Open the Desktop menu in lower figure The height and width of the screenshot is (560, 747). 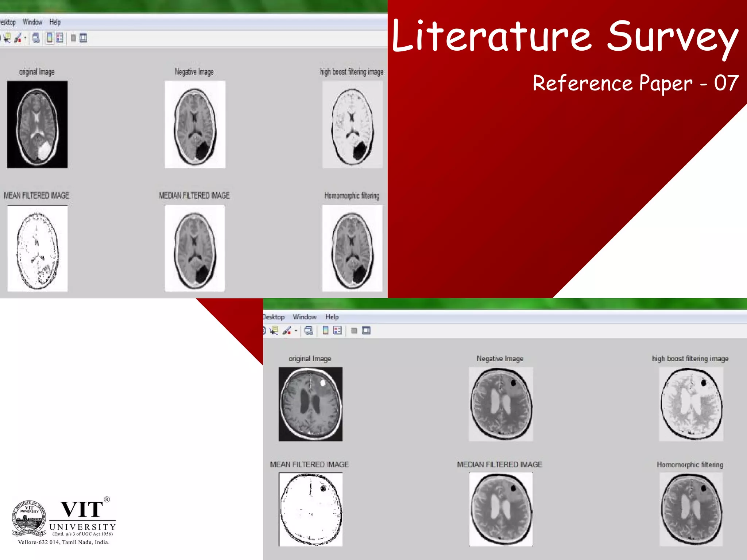[274, 317]
